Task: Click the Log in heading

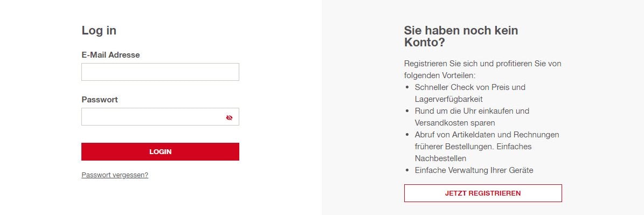Action: (99, 30)
